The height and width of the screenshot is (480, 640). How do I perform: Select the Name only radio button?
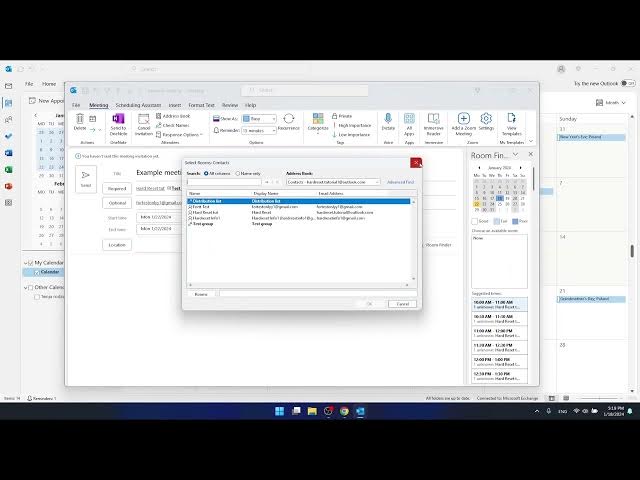coord(238,173)
